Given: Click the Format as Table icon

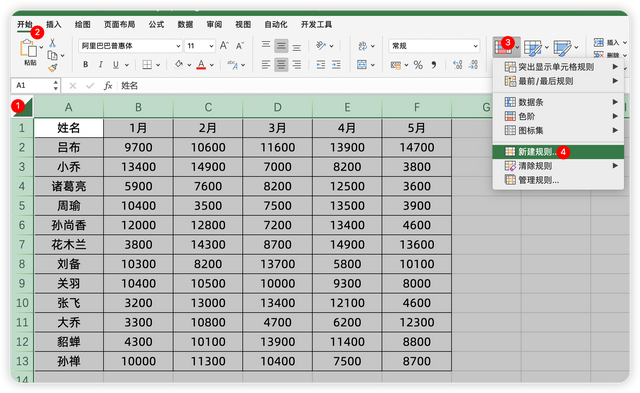Looking at the screenshot, I should coord(533,48).
